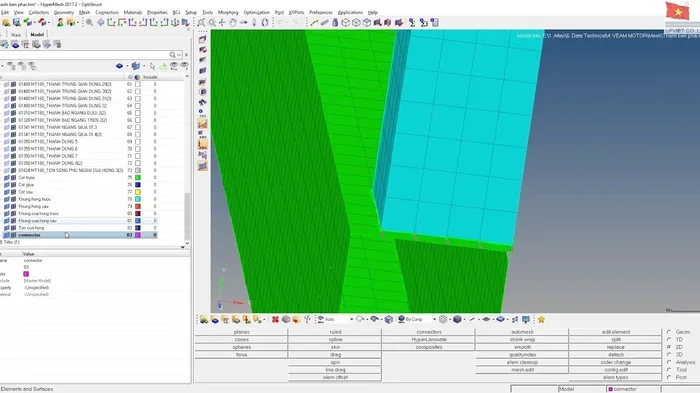The height and width of the screenshot is (393, 700).
Task: Click the red X delete icon
Action: tap(275, 319)
